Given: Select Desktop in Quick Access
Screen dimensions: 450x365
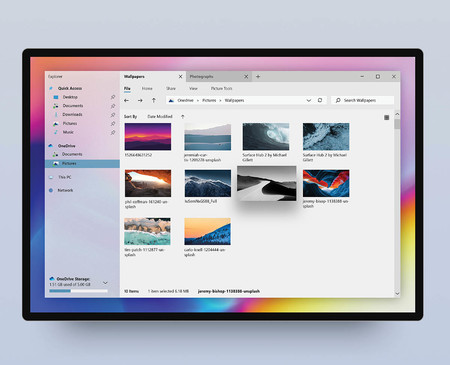Looking at the screenshot, I should click(70, 97).
